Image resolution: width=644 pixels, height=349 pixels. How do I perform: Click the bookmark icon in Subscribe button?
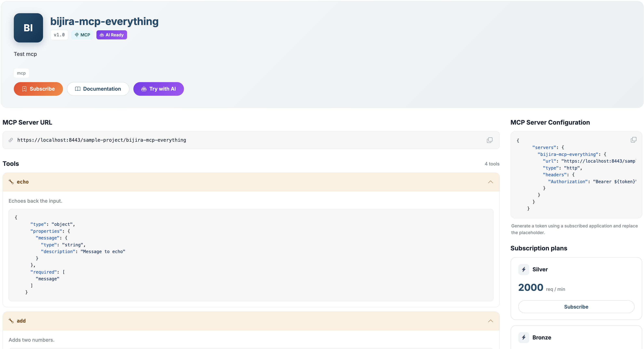coord(24,89)
